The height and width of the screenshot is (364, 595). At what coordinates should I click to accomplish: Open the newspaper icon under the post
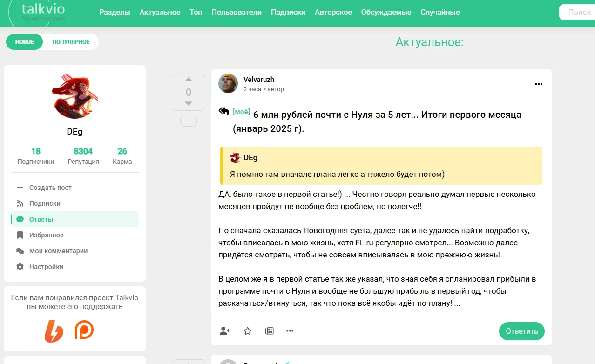click(269, 331)
